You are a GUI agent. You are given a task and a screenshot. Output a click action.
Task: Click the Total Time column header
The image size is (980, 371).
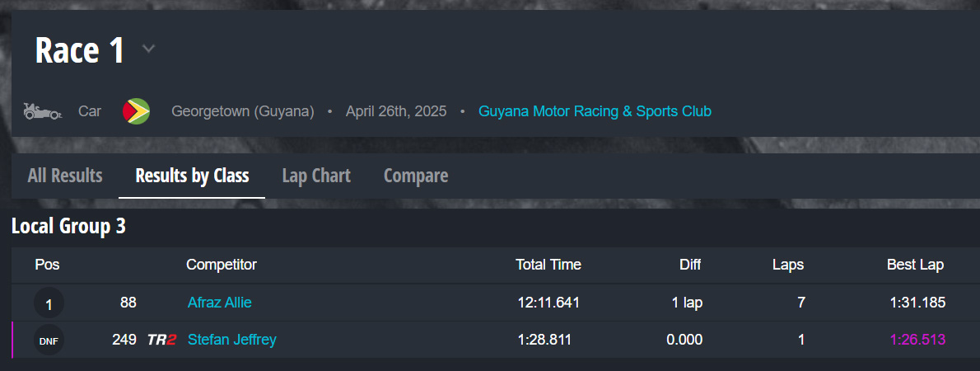pyautogui.click(x=548, y=265)
